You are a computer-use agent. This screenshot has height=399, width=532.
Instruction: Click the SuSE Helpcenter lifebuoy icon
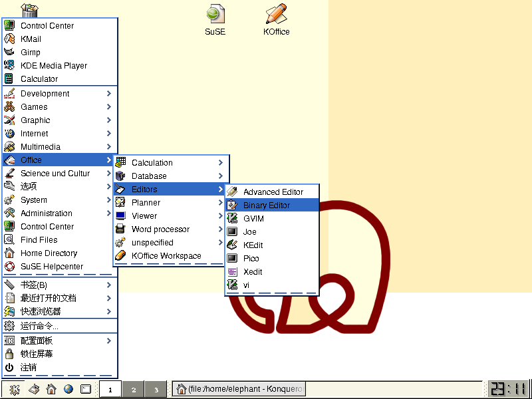pyautogui.click(x=9, y=267)
